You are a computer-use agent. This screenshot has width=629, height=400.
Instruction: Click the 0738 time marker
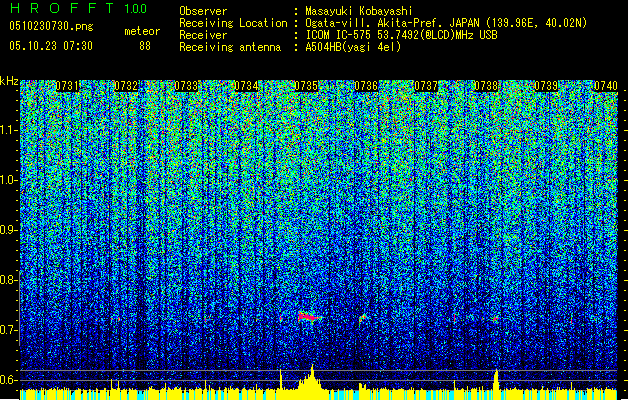coord(486,86)
